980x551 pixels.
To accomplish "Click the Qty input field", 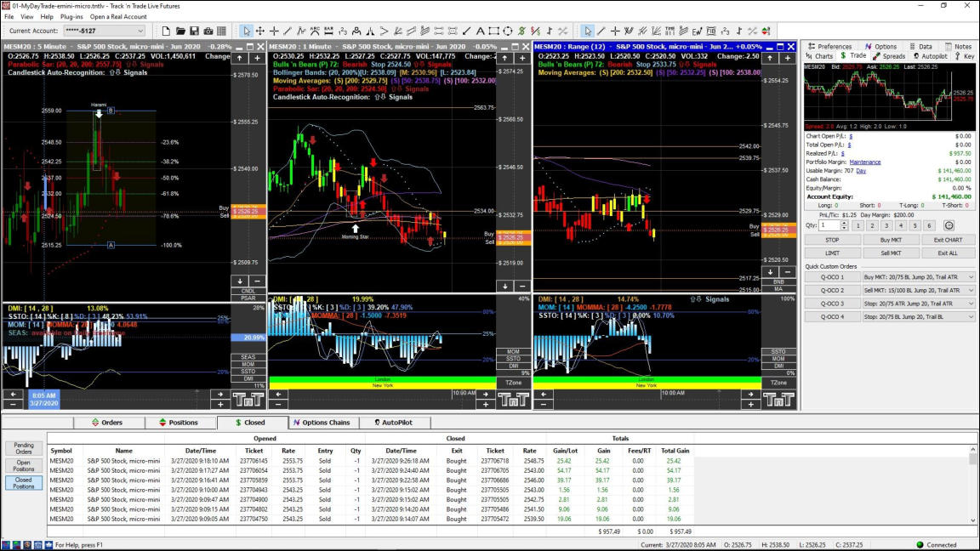I will (x=829, y=225).
